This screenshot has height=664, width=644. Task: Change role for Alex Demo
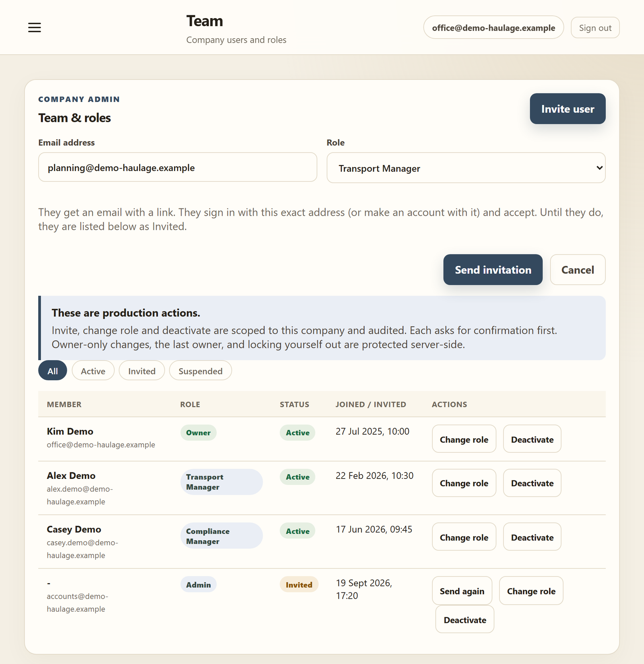tap(464, 483)
